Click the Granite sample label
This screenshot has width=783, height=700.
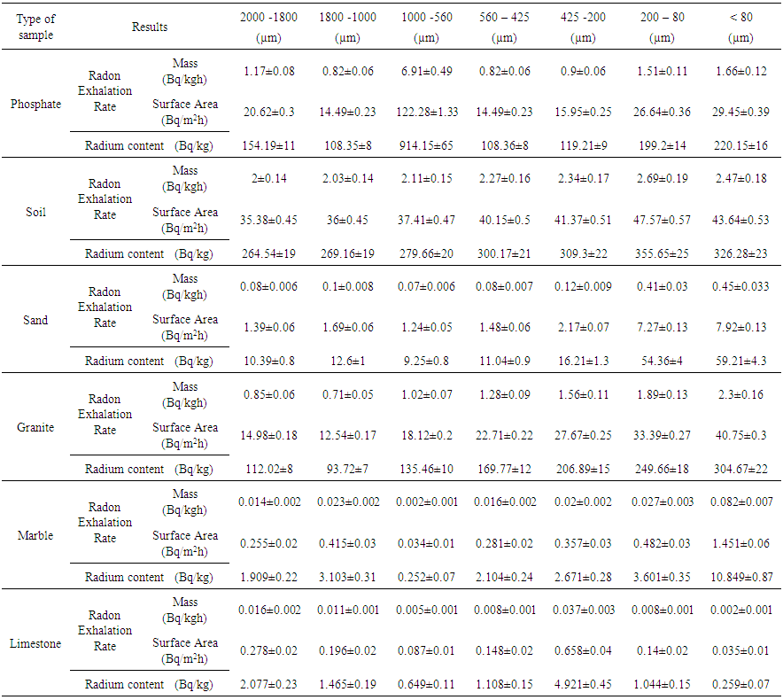[x=36, y=427]
